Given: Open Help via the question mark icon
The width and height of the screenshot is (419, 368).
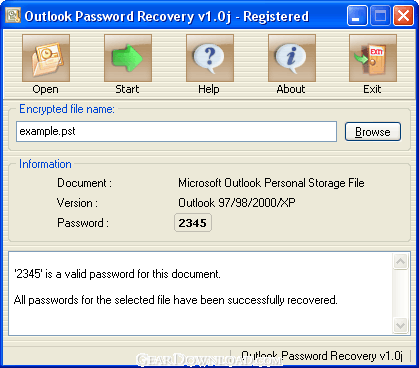Looking at the screenshot, I should click(210, 58).
